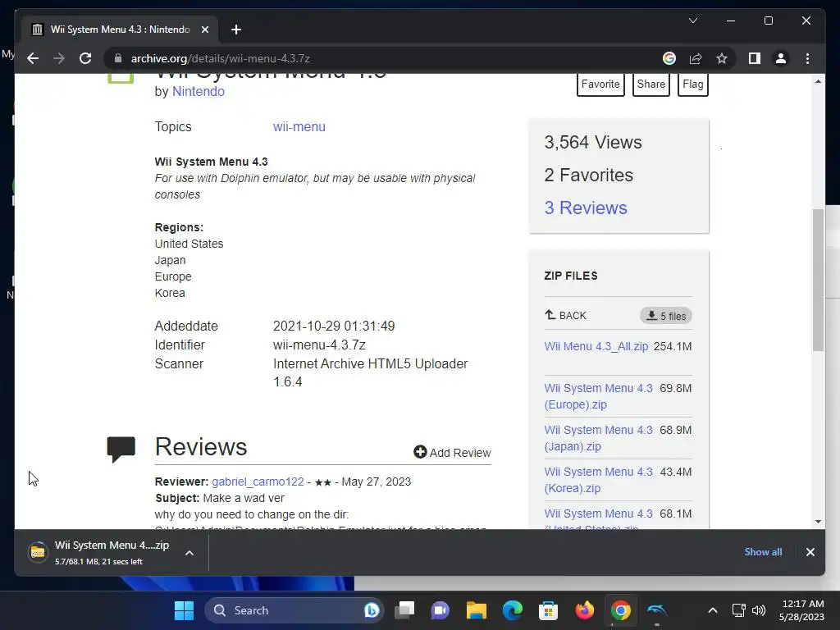Screen dimensions: 840x630
Task: Click BACK in the zip files panel
Action: point(566,316)
